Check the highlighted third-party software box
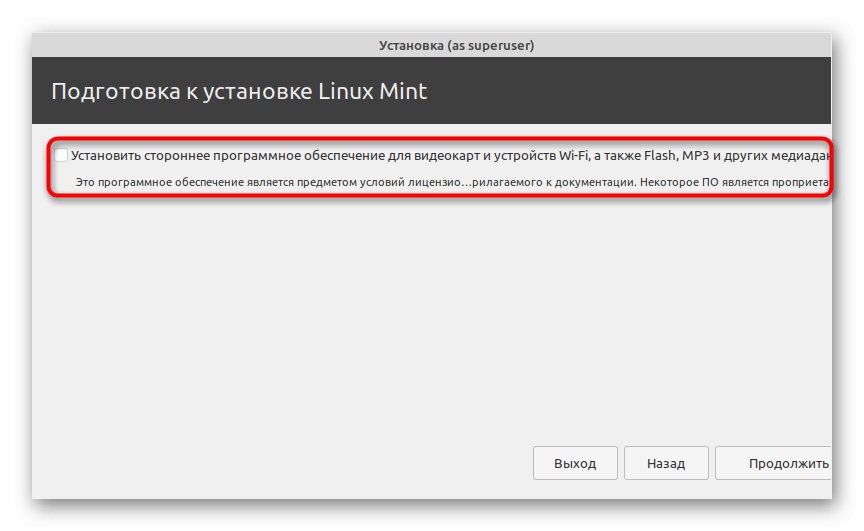Image resolution: width=864 pixels, height=531 pixels. click(x=62, y=155)
